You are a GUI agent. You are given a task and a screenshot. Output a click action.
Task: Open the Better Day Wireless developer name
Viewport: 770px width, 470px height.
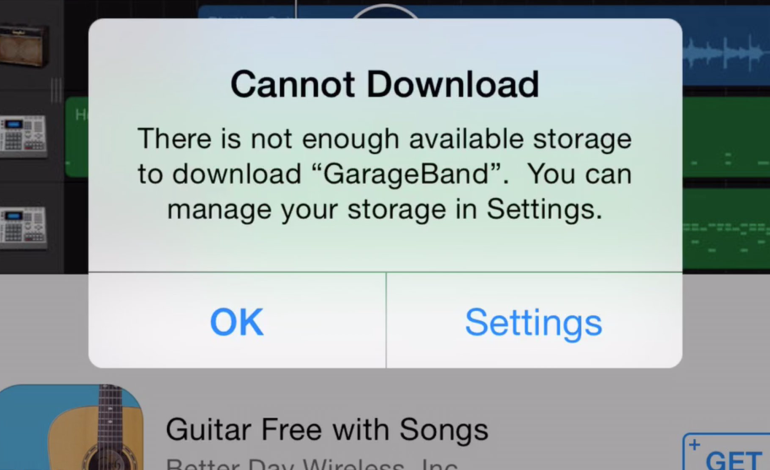coord(312,464)
